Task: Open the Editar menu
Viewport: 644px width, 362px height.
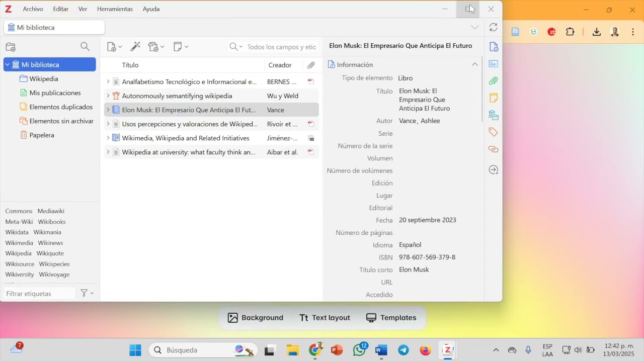Action: point(61,9)
